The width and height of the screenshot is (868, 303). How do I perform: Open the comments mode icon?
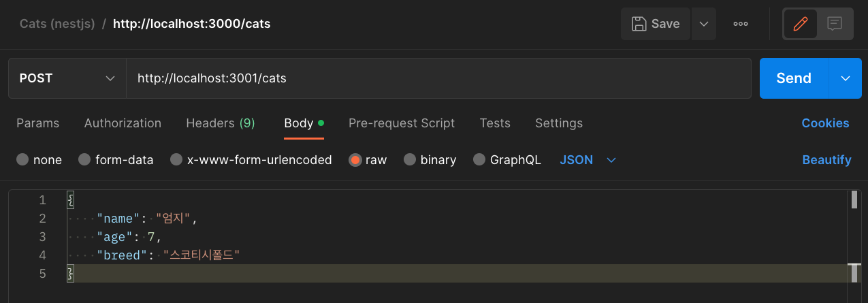tap(835, 24)
